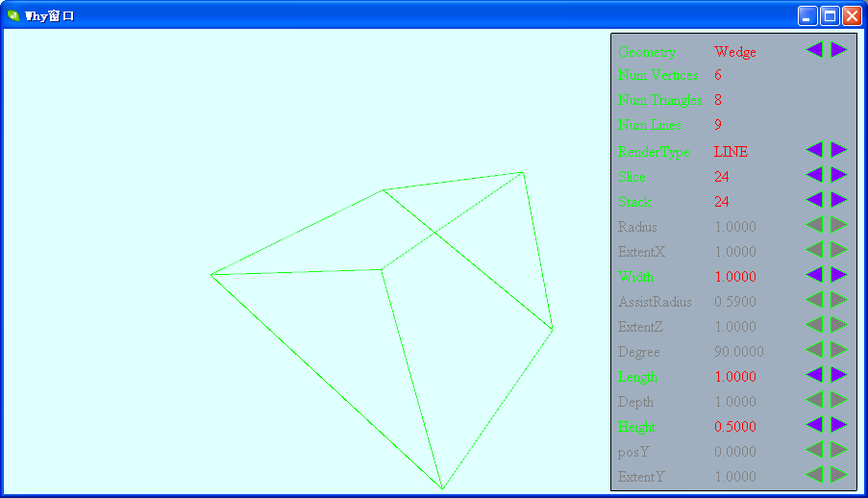Viewport: 868px width, 498px height.
Task: Click the left arrow for Radius
Action: (814, 225)
